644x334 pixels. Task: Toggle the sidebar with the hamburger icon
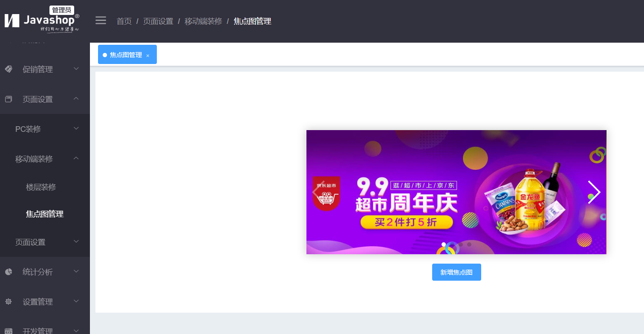click(x=101, y=20)
